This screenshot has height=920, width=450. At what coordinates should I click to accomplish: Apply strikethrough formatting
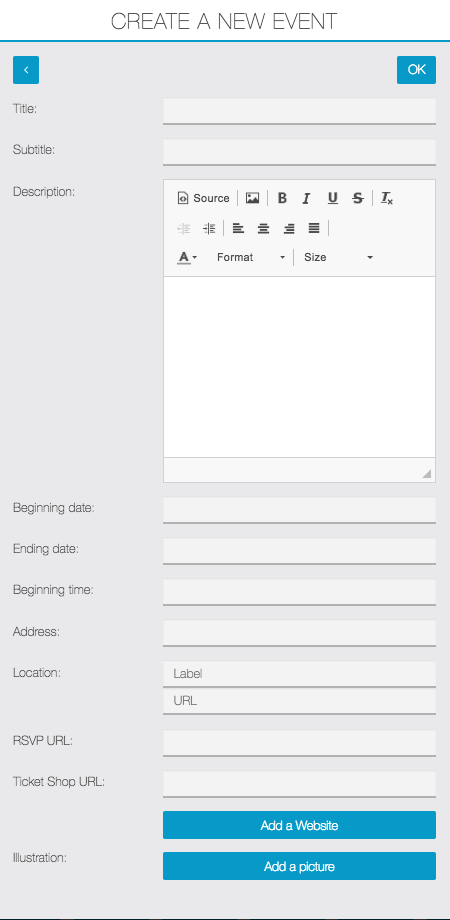coord(357,198)
